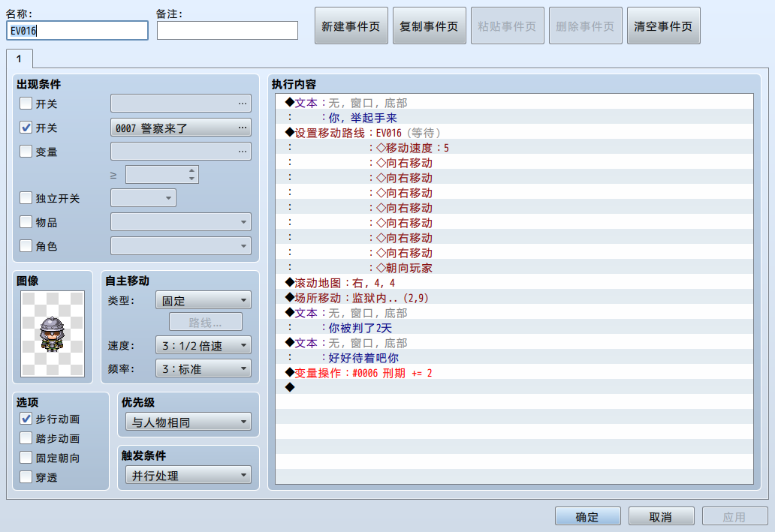Select the 设置移动路线：EV016 command
The height and width of the screenshot is (532, 775).
pos(514,133)
